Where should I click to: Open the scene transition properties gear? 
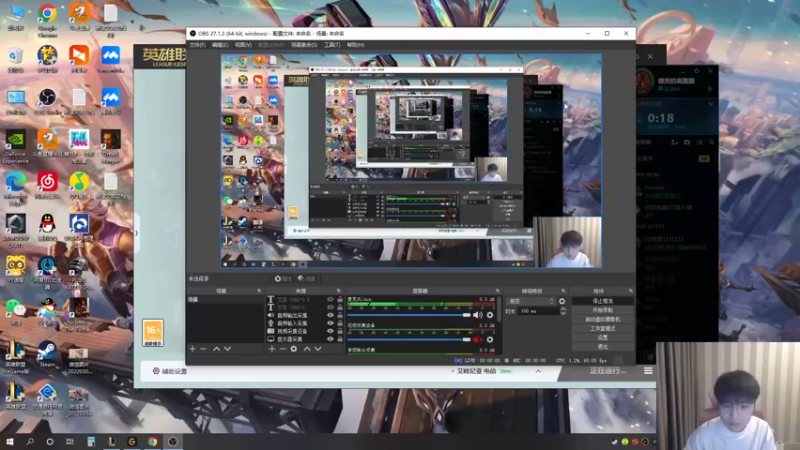click(x=562, y=302)
